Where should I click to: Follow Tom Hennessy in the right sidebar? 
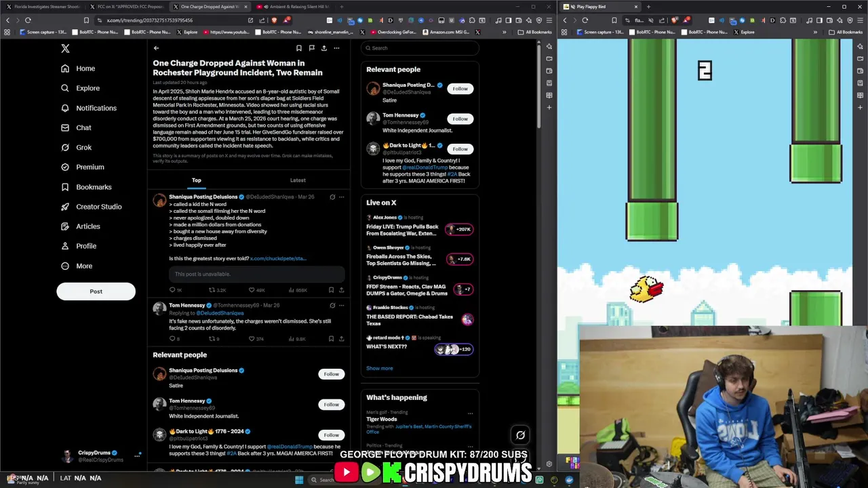(x=460, y=119)
